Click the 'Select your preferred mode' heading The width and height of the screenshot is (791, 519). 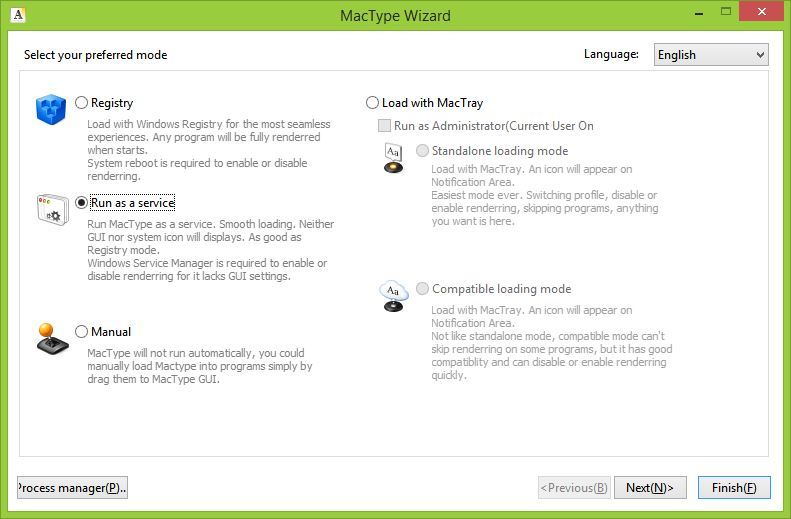click(x=95, y=55)
